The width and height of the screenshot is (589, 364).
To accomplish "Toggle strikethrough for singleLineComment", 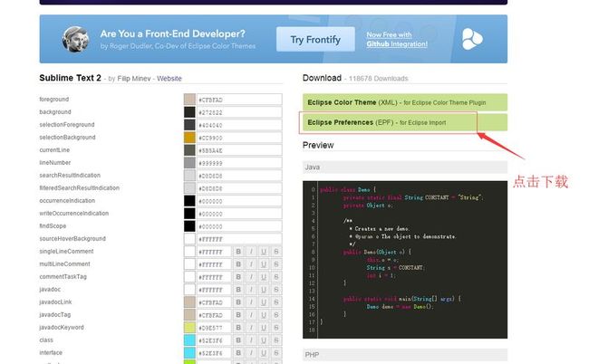I will (x=276, y=252).
